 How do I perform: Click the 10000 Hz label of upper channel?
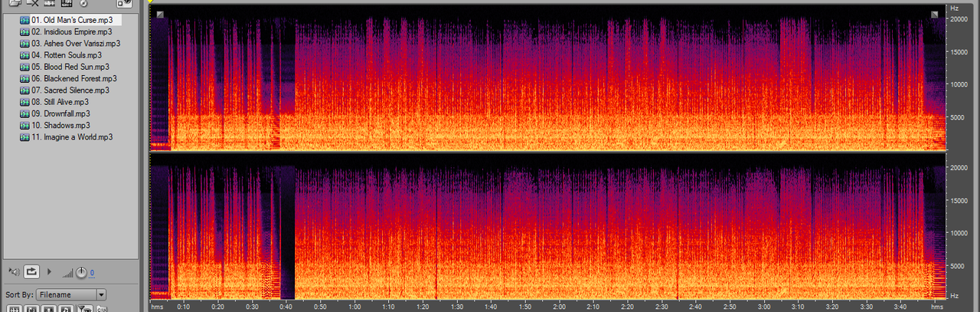click(959, 84)
